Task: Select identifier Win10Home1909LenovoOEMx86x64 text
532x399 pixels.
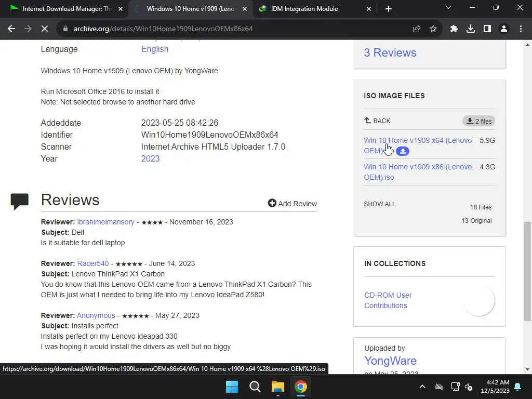Action: pyautogui.click(x=209, y=135)
